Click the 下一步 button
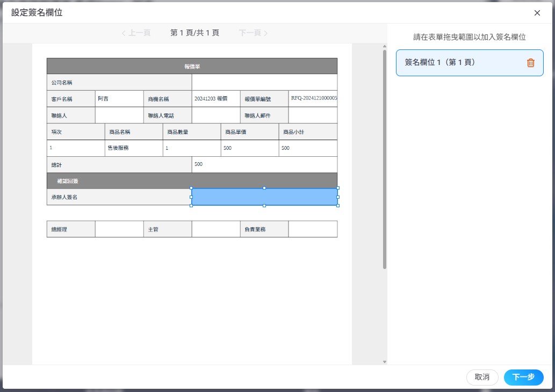The height and width of the screenshot is (392, 555). coord(523,377)
